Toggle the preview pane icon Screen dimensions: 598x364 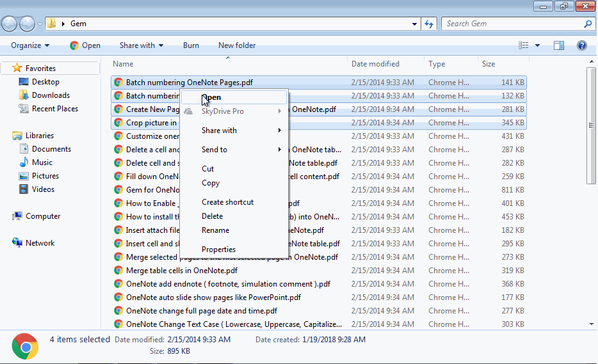(559, 45)
